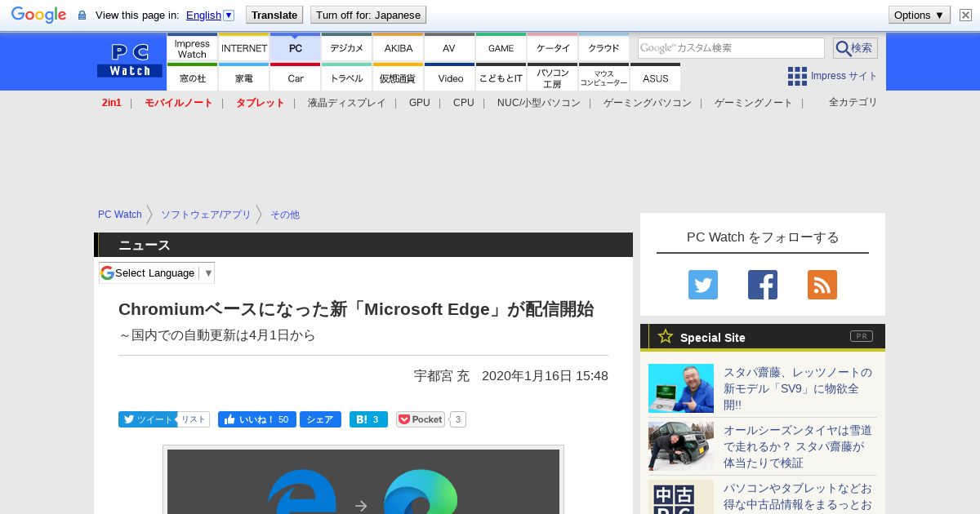Click the Special Site star icon

coord(666,336)
